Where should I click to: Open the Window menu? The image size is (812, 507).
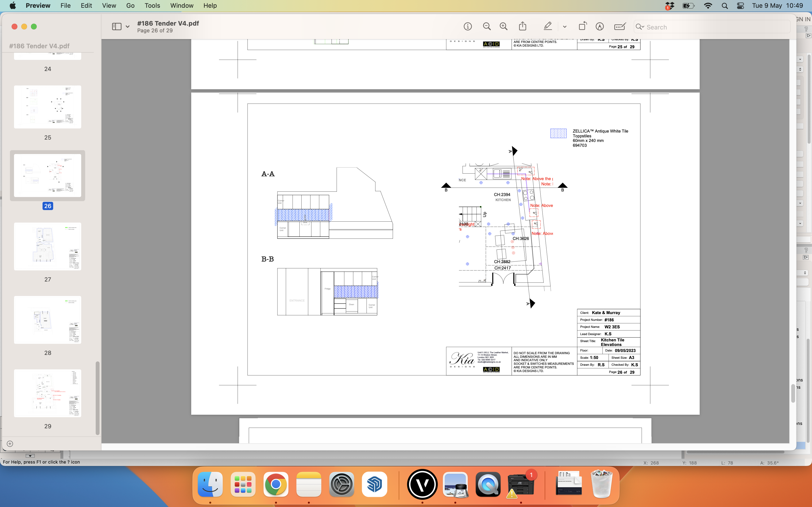click(182, 5)
